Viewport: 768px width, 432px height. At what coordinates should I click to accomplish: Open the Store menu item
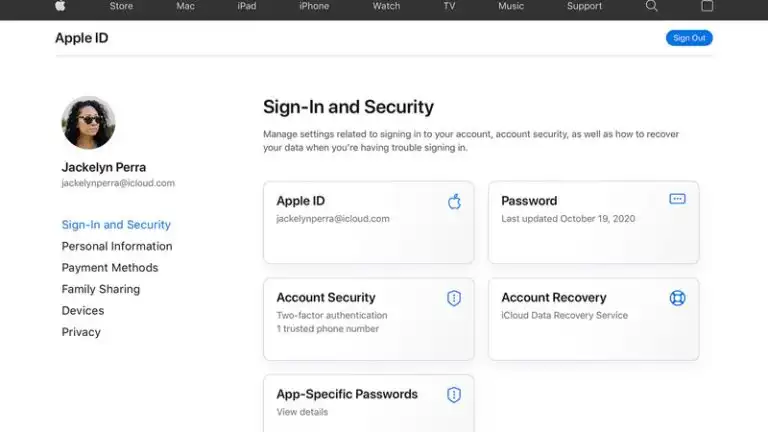121,6
